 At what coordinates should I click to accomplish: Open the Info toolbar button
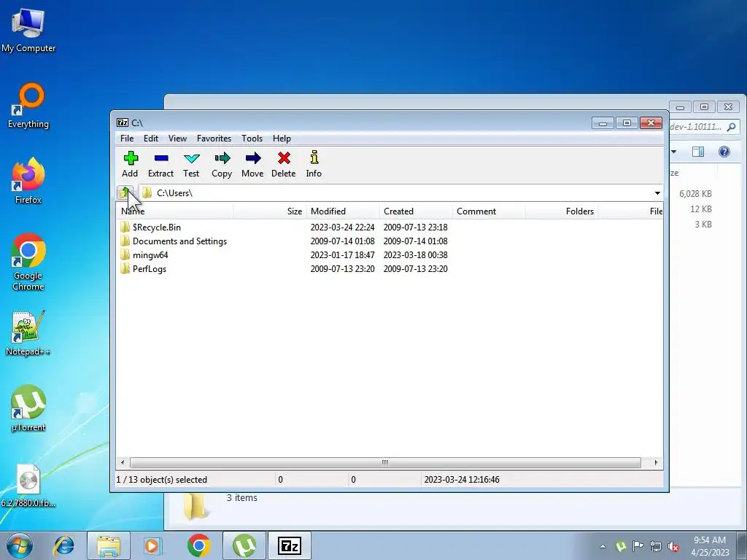(x=314, y=165)
